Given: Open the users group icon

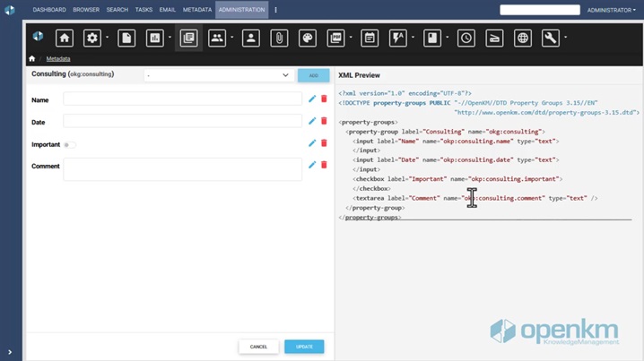Looking at the screenshot, I should tap(217, 39).
